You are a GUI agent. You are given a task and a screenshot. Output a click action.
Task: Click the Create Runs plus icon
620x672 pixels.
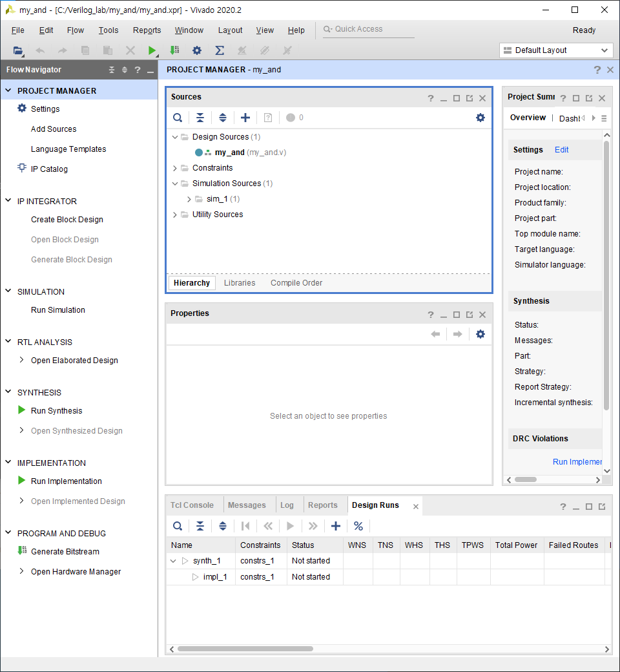click(x=336, y=526)
